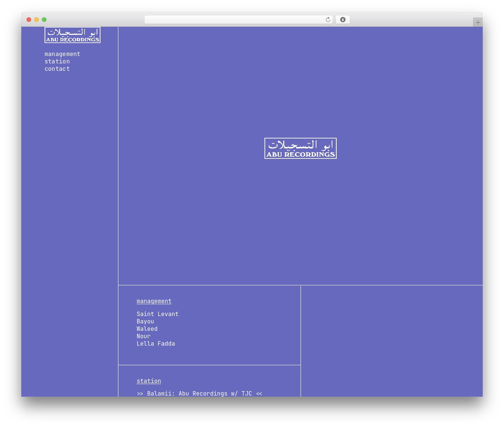Reload the page with the refresh icon
Image resolution: width=504 pixels, height=427 pixels.
coord(328,20)
